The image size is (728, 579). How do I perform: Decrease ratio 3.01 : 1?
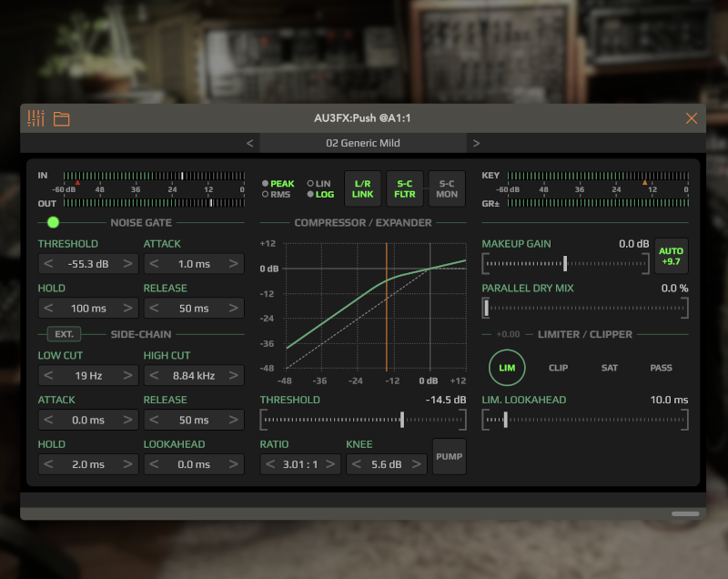tap(270, 464)
